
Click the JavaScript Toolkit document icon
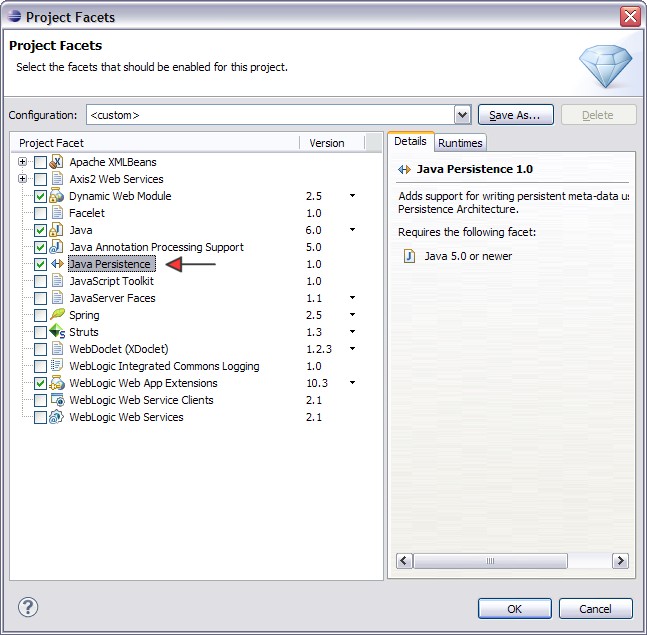[57, 281]
